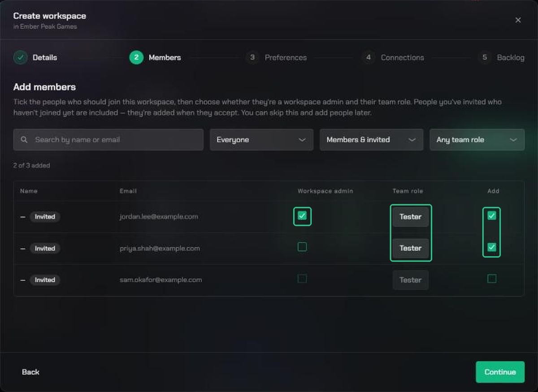This screenshot has width=538, height=392.
Task: Click the 'Add members' heading
Action: [44, 87]
